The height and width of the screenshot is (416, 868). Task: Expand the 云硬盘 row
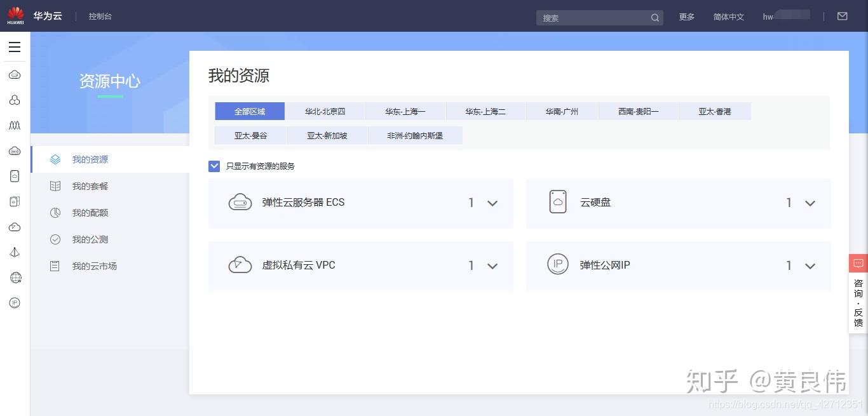(810, 203)
